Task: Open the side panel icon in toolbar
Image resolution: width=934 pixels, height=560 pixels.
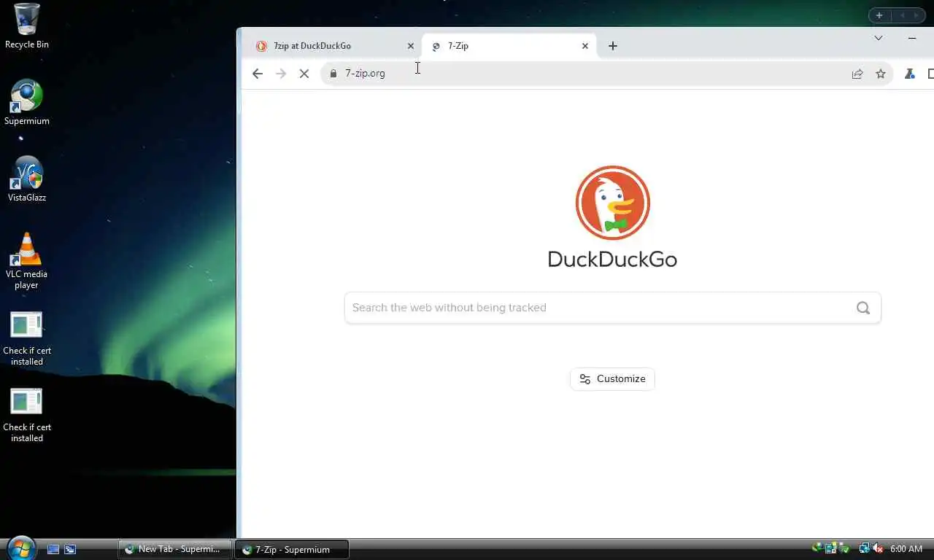Action: point(930,74)
